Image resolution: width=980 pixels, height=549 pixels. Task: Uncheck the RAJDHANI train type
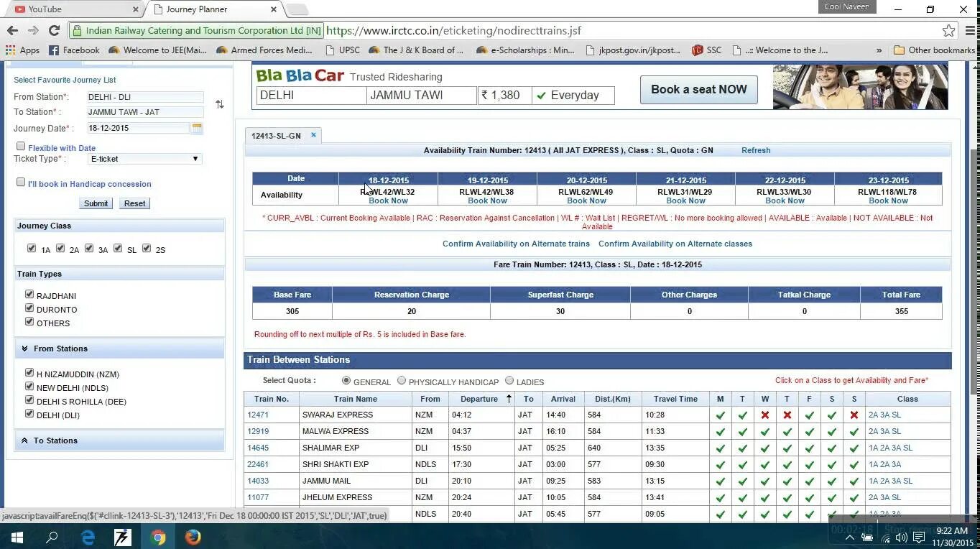29,295
